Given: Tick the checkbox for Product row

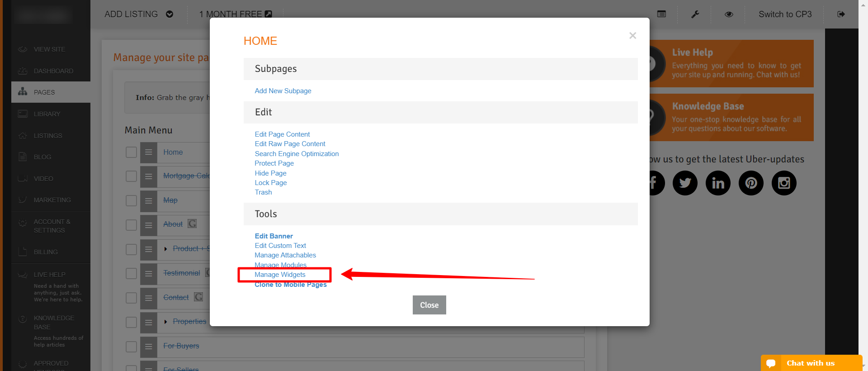Looking at the screenshot, I should tap(131, 249).
